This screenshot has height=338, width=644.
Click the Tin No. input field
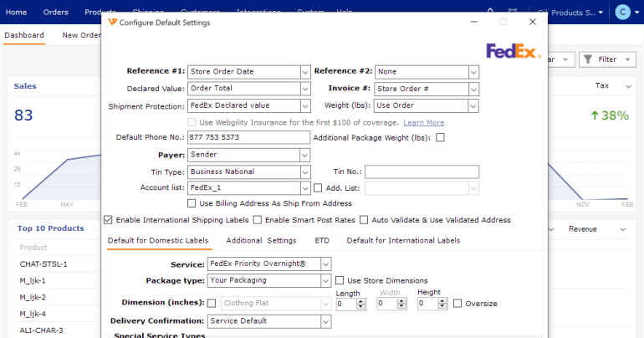(422, 172)
